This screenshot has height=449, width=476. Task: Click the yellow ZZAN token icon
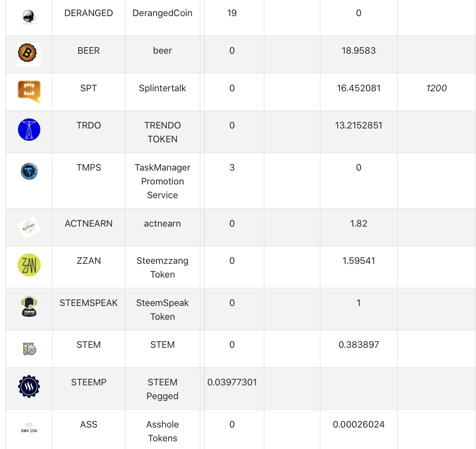pyautogui.click(x=29, y=265)
